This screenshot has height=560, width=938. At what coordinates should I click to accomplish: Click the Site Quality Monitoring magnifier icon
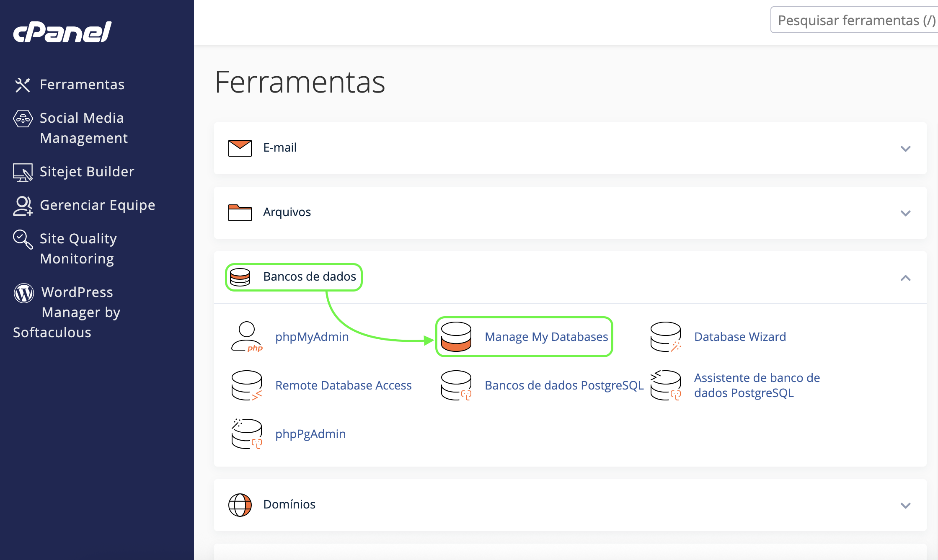(23, 239)
